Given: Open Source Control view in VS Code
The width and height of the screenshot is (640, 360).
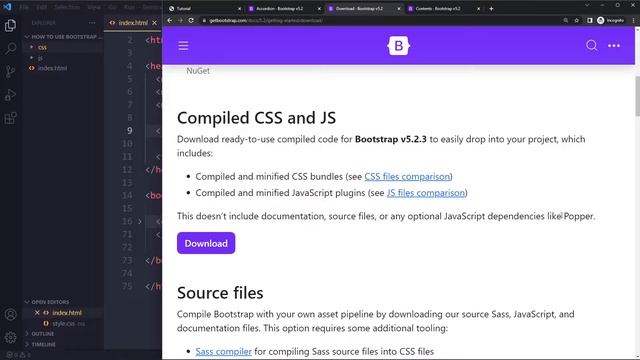Looking at the screenshot, I should click(10, 72).
